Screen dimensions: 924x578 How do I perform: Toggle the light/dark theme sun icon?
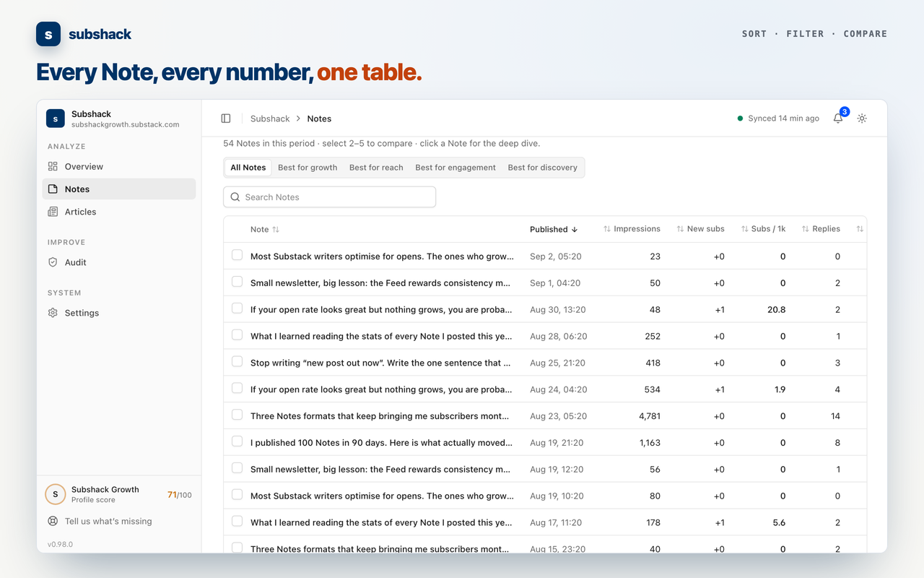(862, 118)
